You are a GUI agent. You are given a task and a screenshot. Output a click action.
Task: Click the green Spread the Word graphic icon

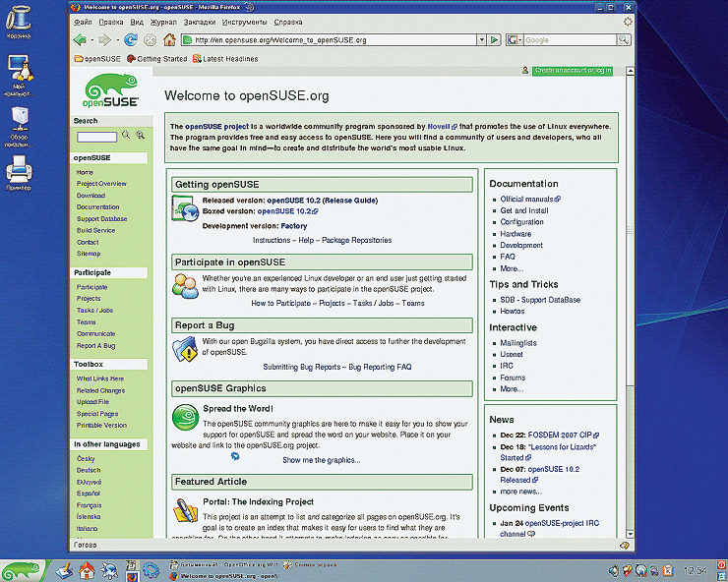click(185, 417)
